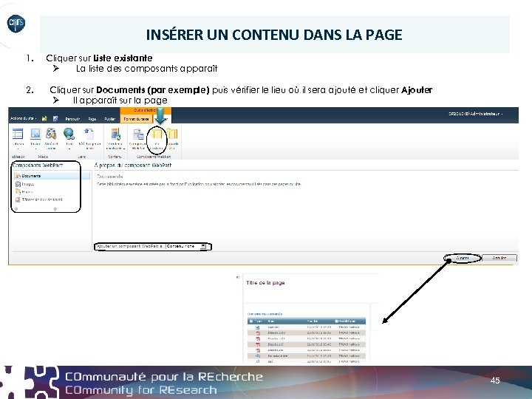Click the CNRS logo
The width and height of the screenshot is (532, 399).
(x=16, y=24)
